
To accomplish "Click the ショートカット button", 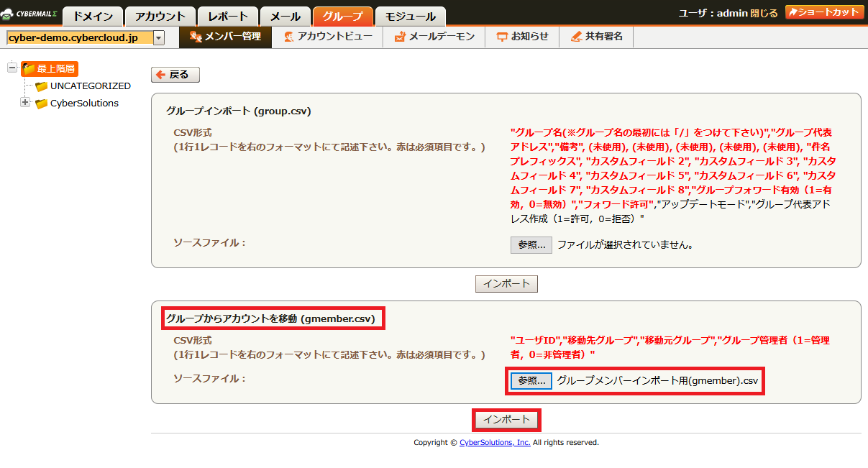I will pos(824,12).
